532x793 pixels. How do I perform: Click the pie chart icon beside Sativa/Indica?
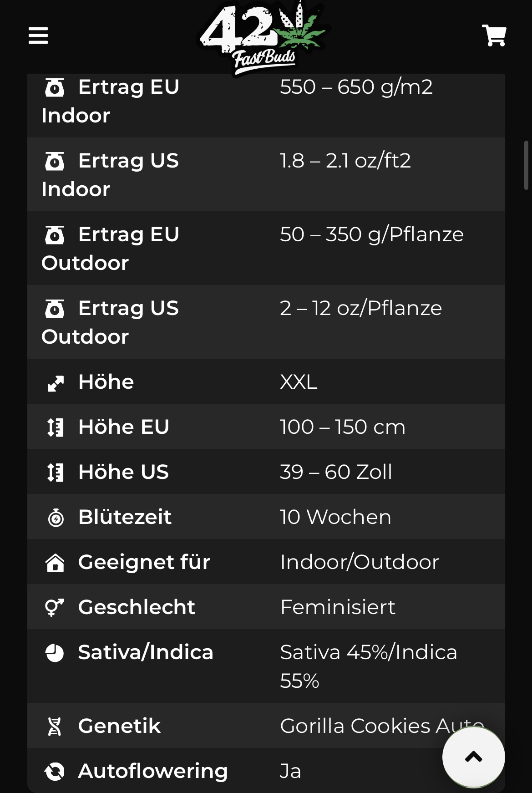(55, 653)
